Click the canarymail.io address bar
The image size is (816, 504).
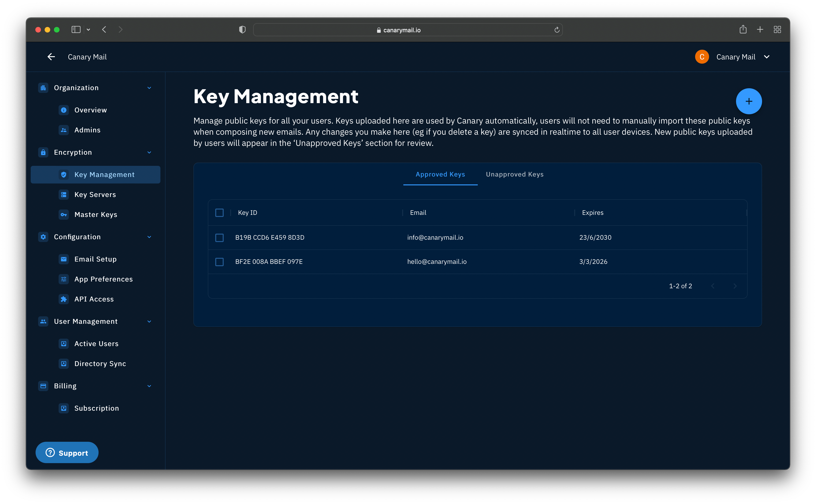[x=408, y=30]
